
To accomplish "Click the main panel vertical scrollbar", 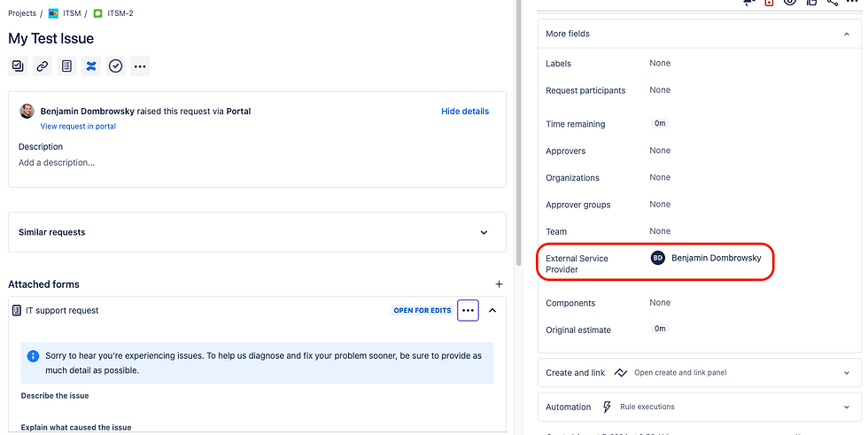I will pyautogui.click(x=518, y=133).
